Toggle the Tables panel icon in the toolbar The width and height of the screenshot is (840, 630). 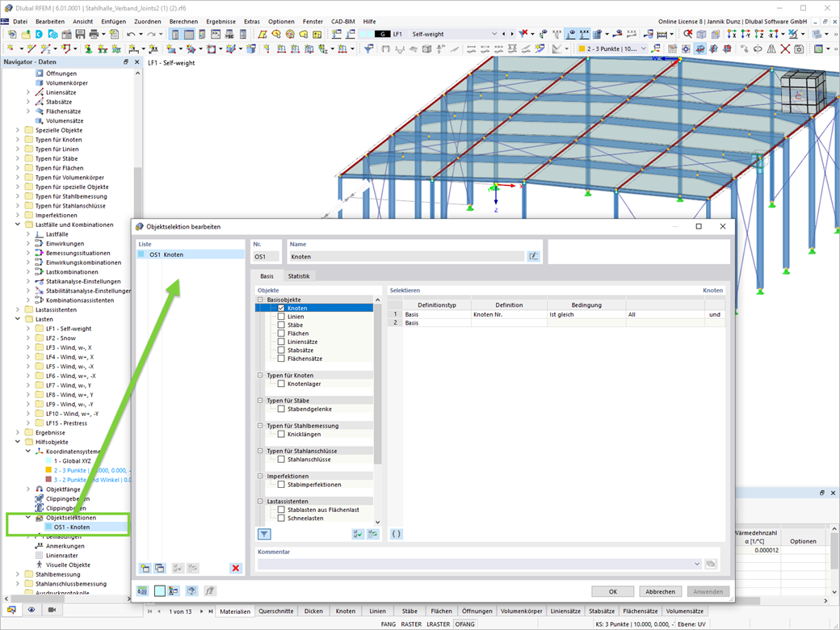[x=188, y=34]
